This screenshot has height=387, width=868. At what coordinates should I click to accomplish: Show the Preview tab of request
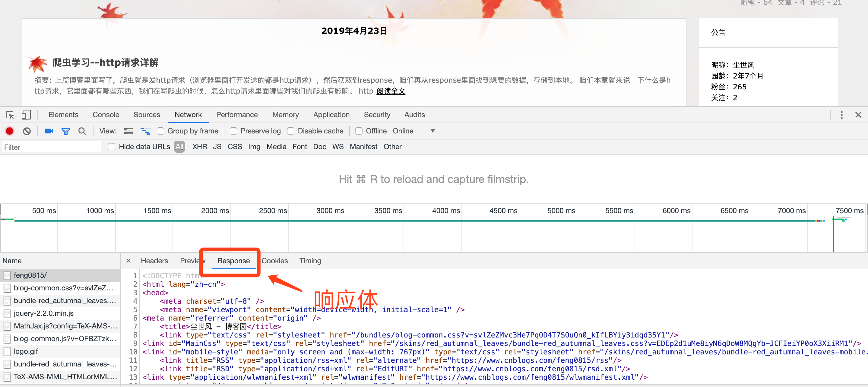(x=192, y=261)
